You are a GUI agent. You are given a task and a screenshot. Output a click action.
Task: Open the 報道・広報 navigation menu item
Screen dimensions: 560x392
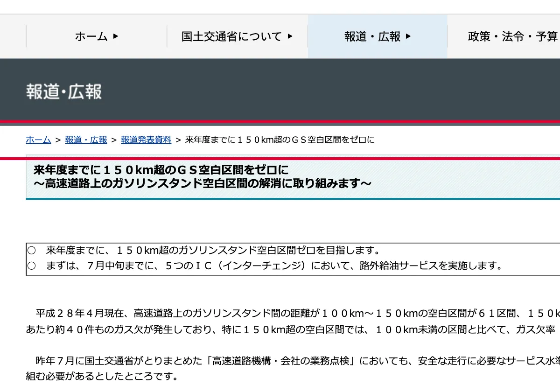coord(378,36)
